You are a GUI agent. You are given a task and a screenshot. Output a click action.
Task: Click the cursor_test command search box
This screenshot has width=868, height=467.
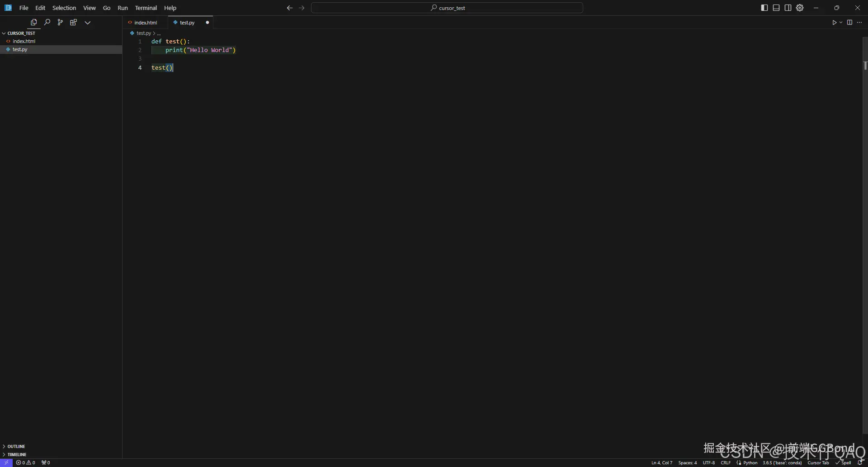click(x=447, y=8)
